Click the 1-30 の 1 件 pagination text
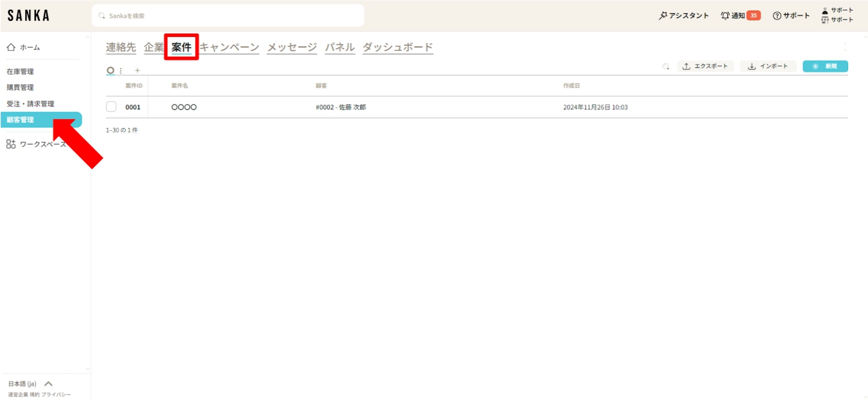 (x=122, y=130)
